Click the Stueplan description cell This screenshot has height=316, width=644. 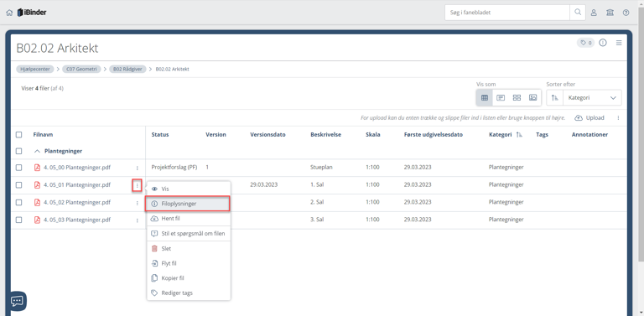click(321, 168)
